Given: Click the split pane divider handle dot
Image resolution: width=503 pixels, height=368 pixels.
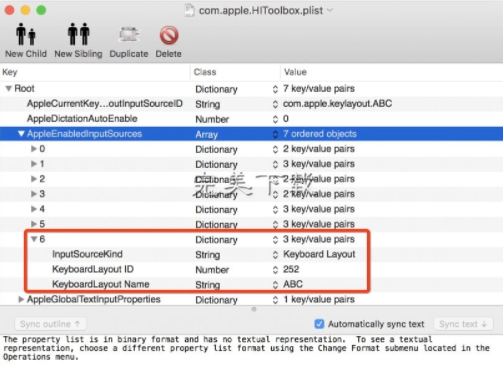Looking at the screenshot, I should point(254,309).
